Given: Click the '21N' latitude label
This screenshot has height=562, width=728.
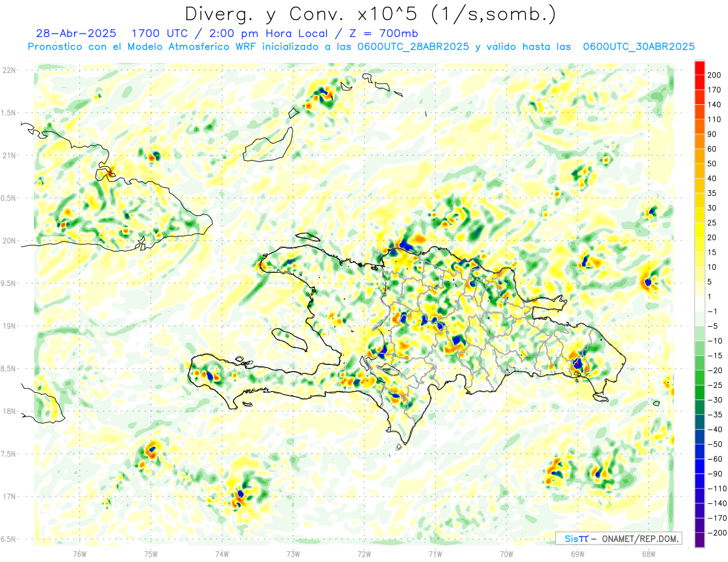Looking at the screenshot, I should [10, 156].
